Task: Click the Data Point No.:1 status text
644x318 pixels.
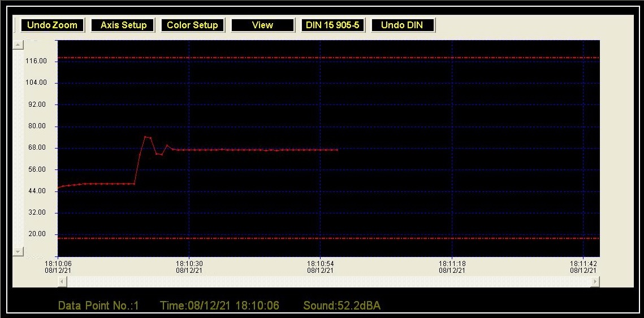Action: (x=98, y=306)
